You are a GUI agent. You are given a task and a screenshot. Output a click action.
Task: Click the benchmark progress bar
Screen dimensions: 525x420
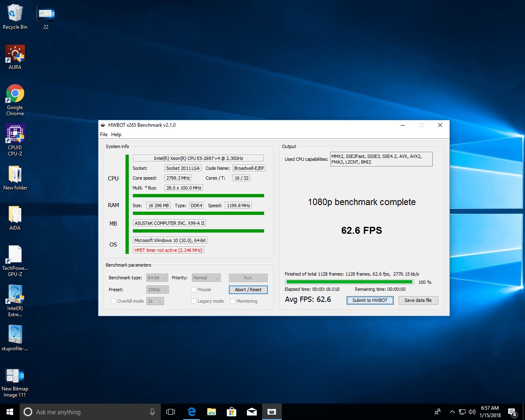[x=349, y=282]
